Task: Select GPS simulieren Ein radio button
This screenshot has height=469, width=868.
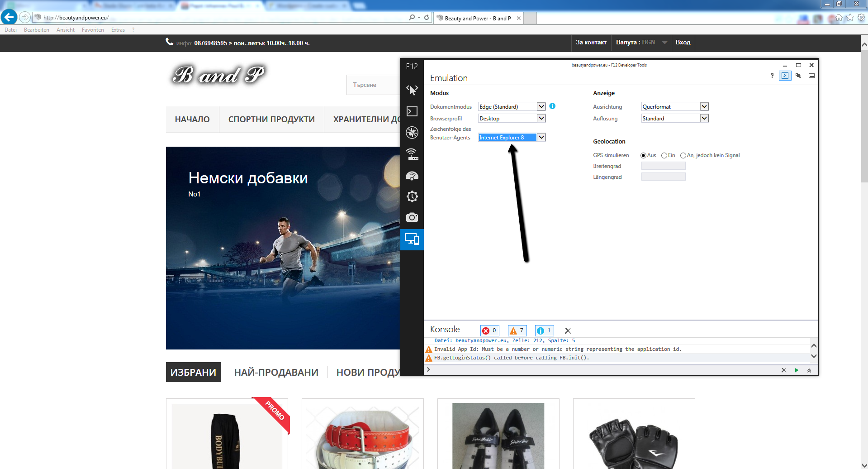Action: (x=664, y=155)
